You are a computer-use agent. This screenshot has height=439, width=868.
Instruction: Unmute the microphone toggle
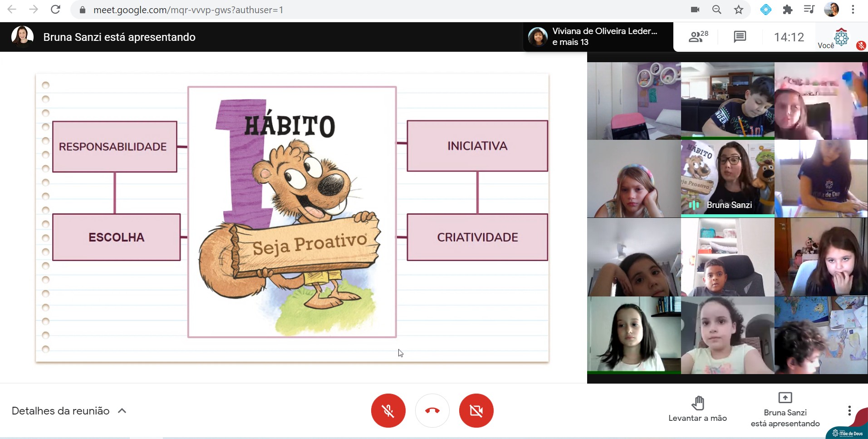click(x=388, y=410)
